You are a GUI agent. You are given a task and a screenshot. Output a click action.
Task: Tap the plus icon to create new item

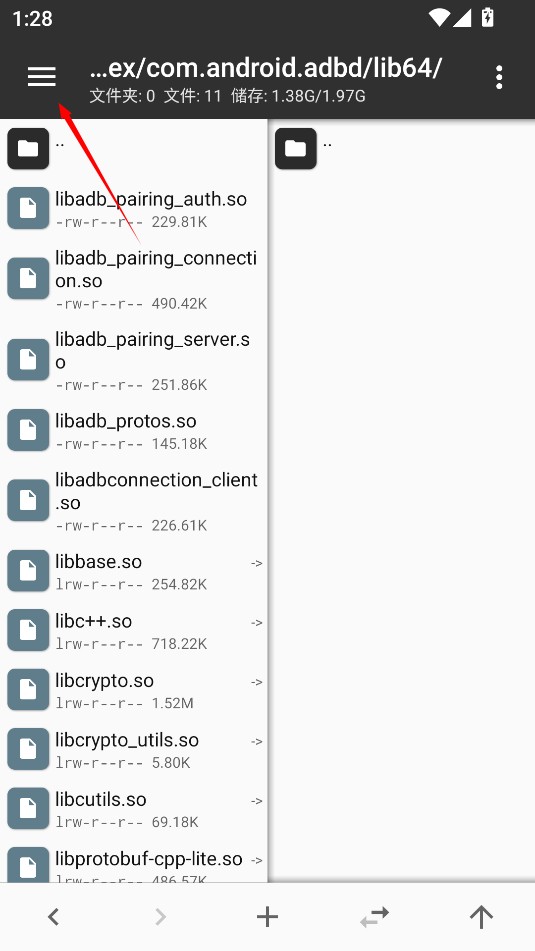(x=267, y=916)
